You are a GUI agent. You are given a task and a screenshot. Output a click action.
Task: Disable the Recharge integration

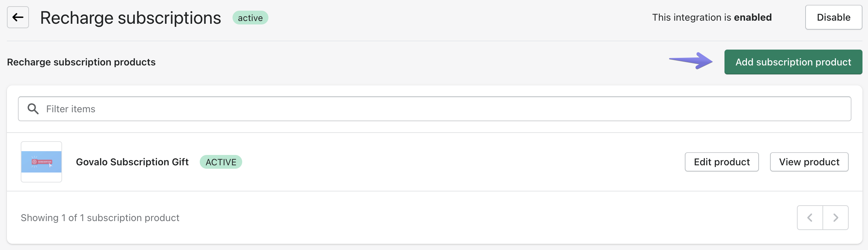[x=834, y=17]
